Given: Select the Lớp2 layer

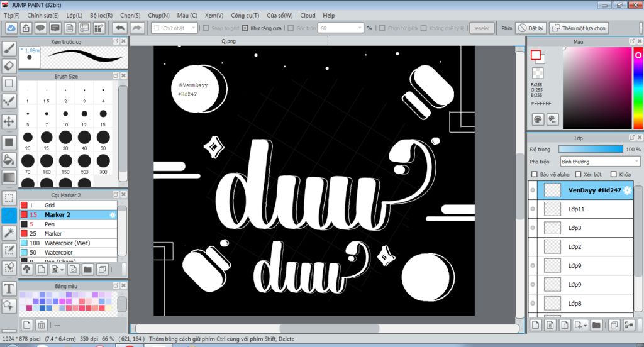Looking at the screenshot, I should point(581,247).
